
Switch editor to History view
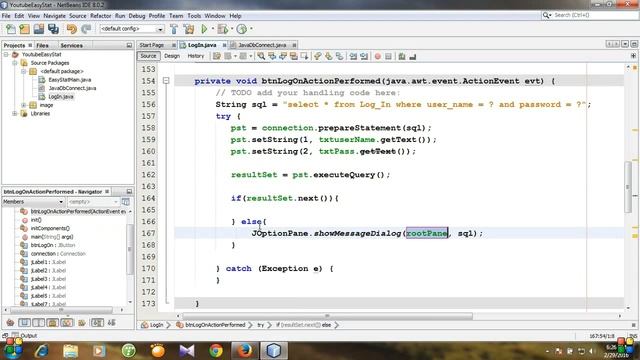tap(196, 56)
